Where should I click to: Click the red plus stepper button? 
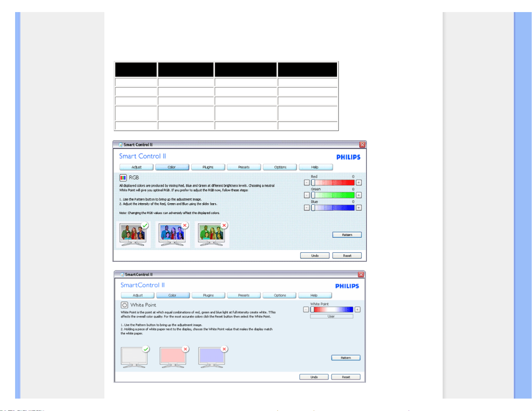coord(359,183)
